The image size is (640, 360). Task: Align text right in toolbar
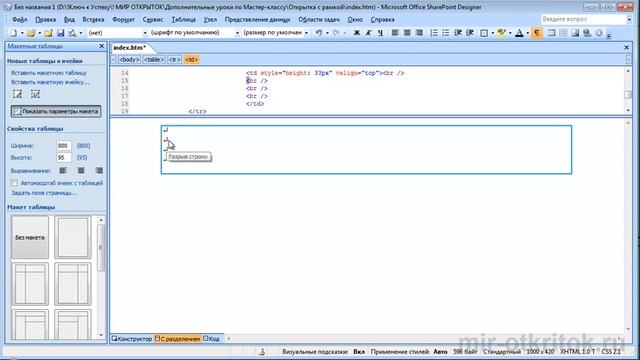coord(419,33)
